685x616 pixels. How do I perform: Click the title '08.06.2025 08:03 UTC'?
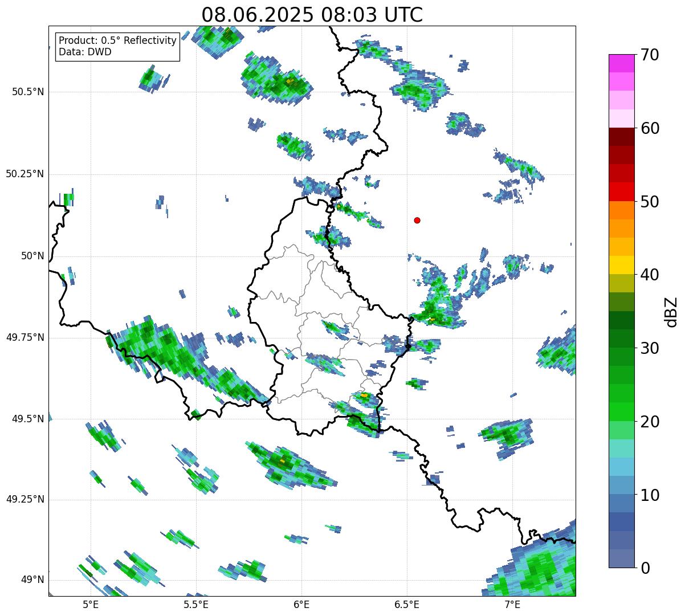[312, 14]
